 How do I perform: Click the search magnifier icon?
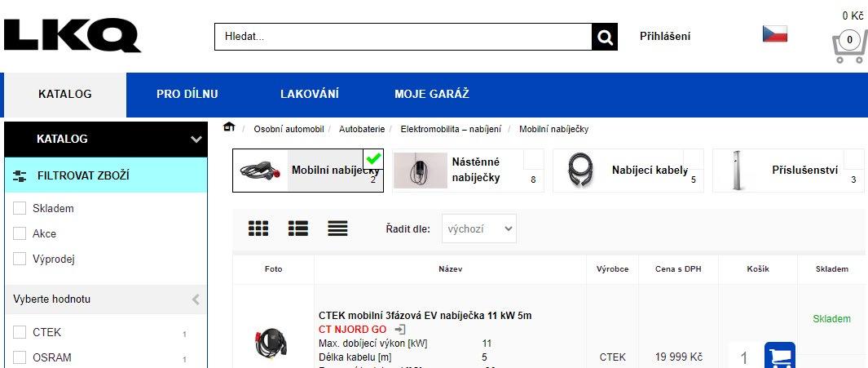pos(605,38)
